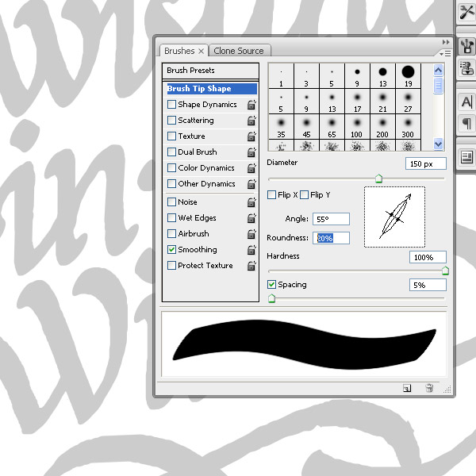Viewport: 476px width, 476px height.
Task: Enable the Airbrush checkbox
Action: coord(171,233)
